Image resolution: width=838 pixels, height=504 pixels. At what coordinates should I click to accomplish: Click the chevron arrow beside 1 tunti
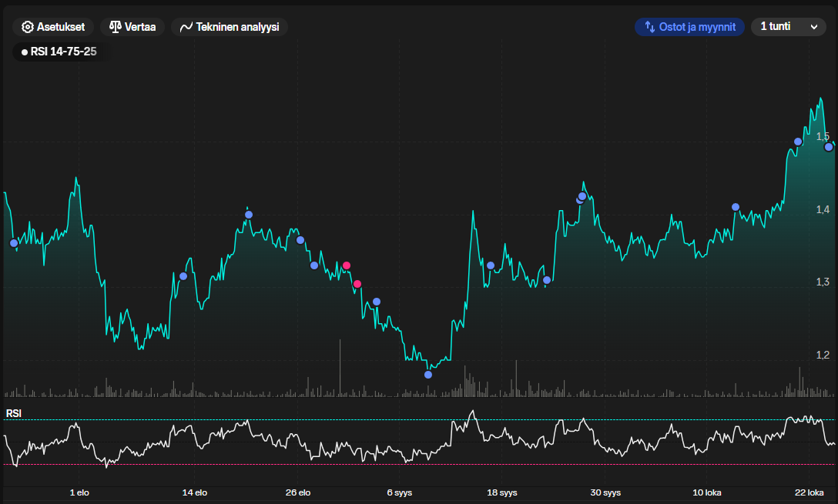(x=814, y=27)
